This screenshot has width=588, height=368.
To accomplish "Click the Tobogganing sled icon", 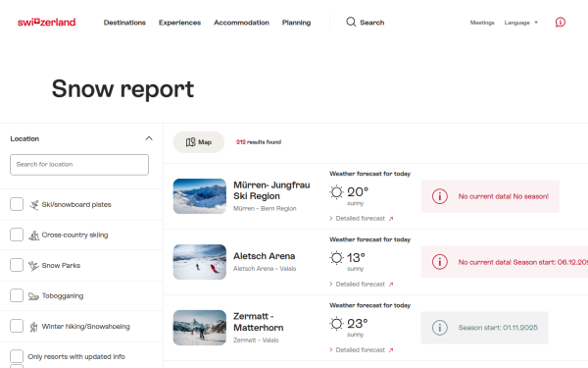I will 33,296.
